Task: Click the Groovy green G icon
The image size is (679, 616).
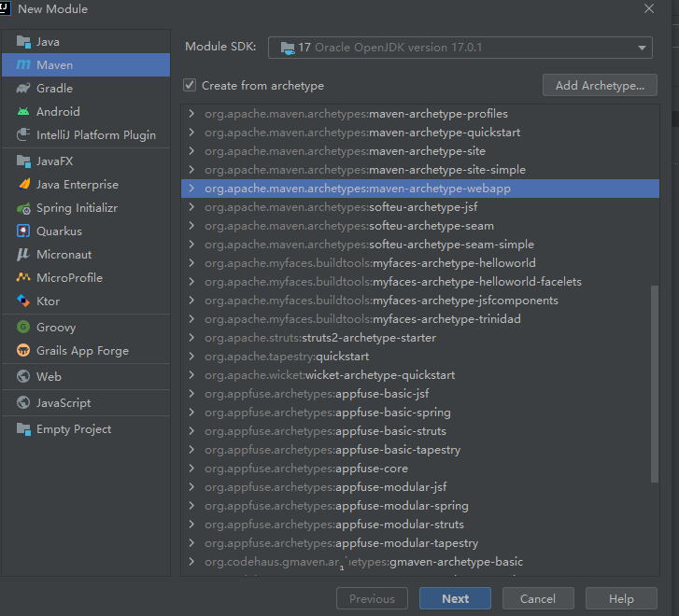Action: [23, 327]
